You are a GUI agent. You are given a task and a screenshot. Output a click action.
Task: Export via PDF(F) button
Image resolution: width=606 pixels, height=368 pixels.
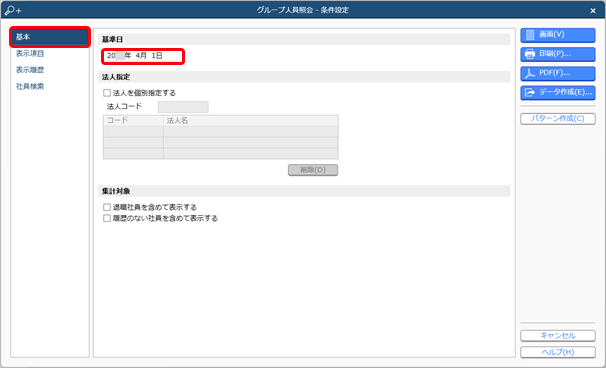coord(558,73)
